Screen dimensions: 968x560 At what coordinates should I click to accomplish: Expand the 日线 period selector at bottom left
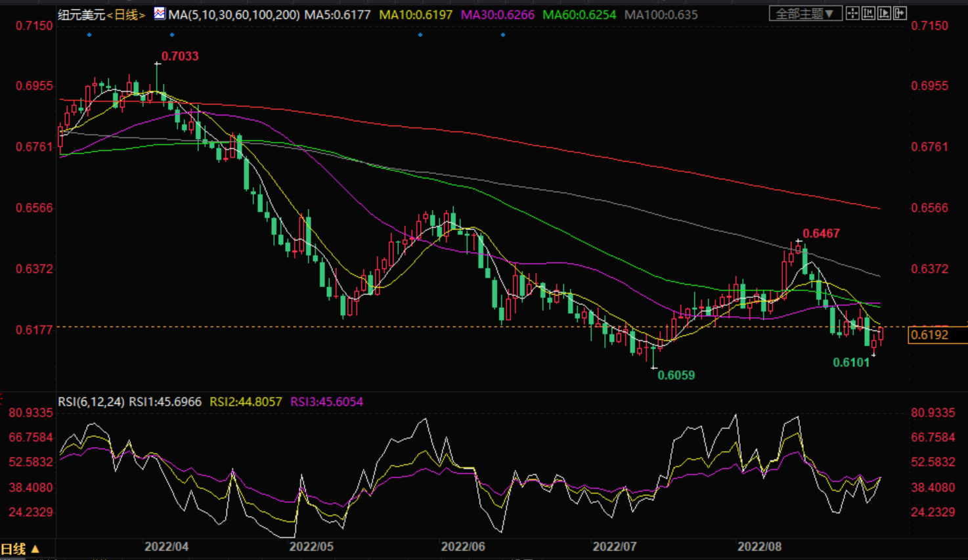pos(20,549)
